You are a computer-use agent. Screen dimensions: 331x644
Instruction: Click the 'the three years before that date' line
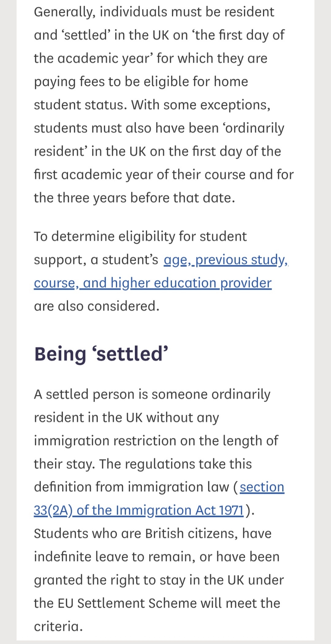pyautogui.click(x=135, y=198)
